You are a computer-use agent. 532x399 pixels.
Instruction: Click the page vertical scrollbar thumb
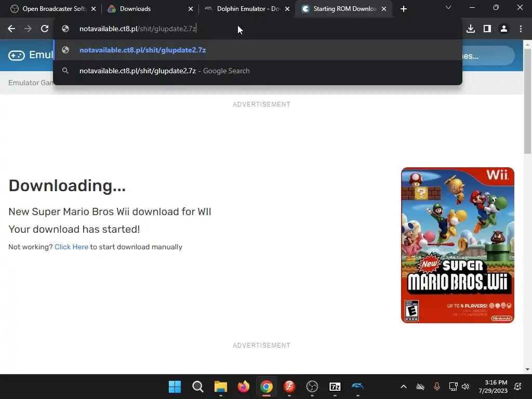[x=527, y=101]
